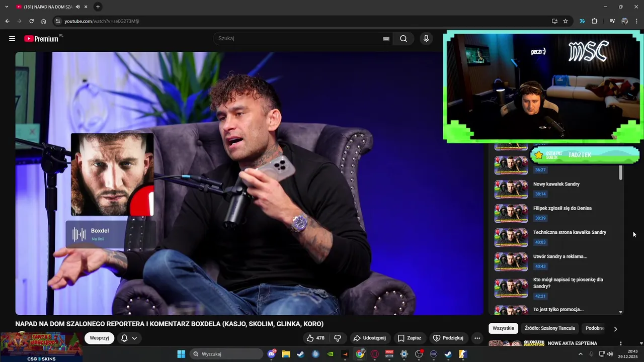Show hidden system tray icons chevron
The width and height of the screenshot is (644, 362).
coord(581,354)
